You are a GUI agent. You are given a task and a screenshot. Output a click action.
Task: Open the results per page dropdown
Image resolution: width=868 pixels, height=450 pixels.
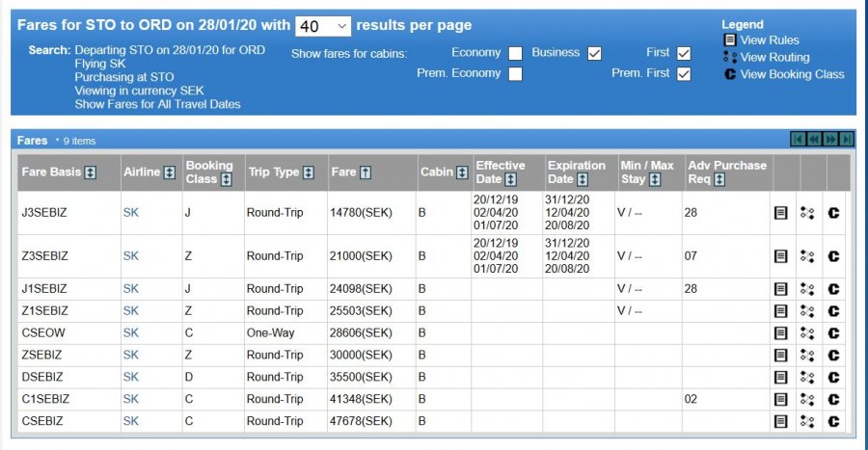pos(323,26)
